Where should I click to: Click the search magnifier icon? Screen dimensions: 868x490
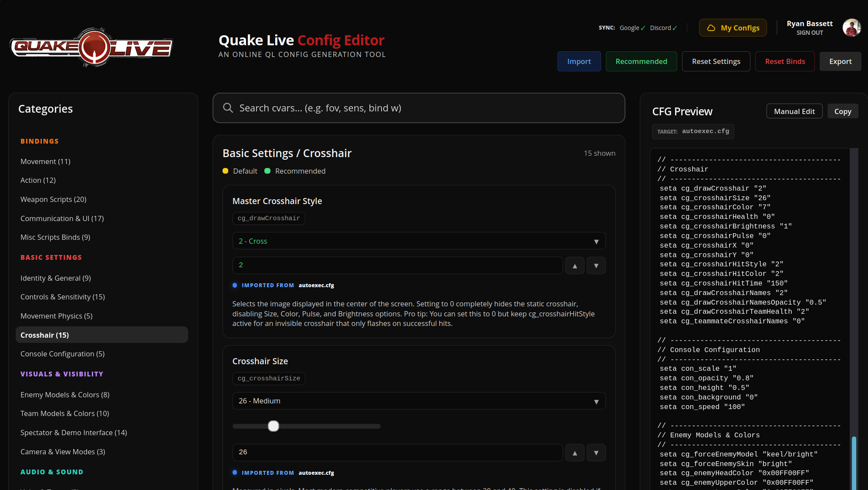(x=228, y=108)
